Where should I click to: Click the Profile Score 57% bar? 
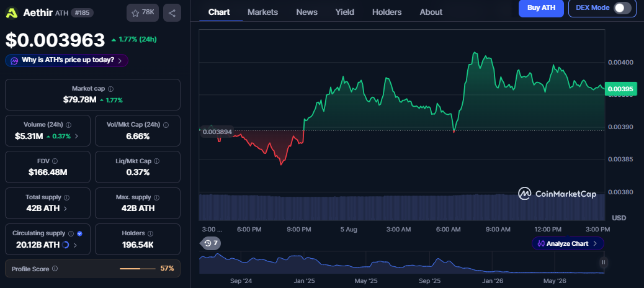pyautogui.click(x=138, y=269)
